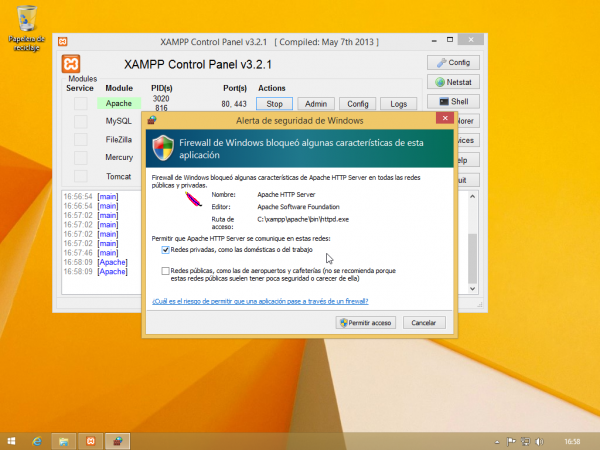Viewport: 600px width, 450px height.
Task: Select the MySQL module label
Action: (119, 121)
